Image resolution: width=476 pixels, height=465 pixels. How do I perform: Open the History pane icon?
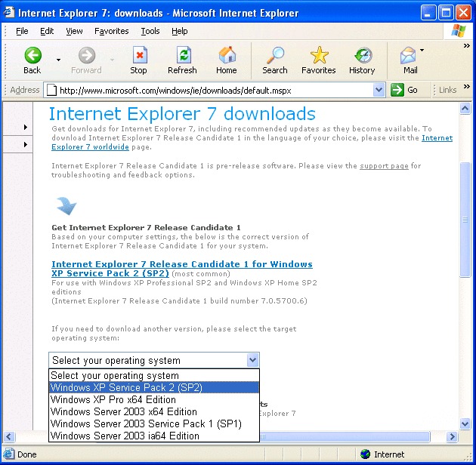pos(363,56)
